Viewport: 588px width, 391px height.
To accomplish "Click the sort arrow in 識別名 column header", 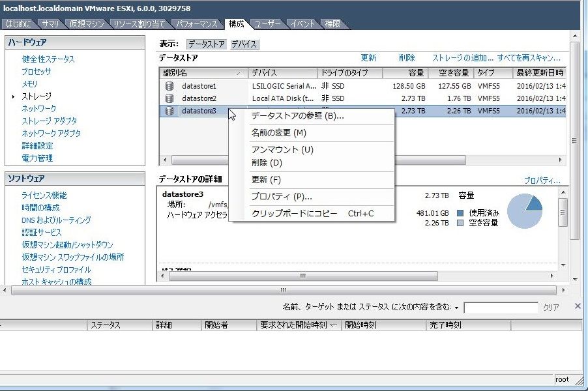I will tap(239, 74).
